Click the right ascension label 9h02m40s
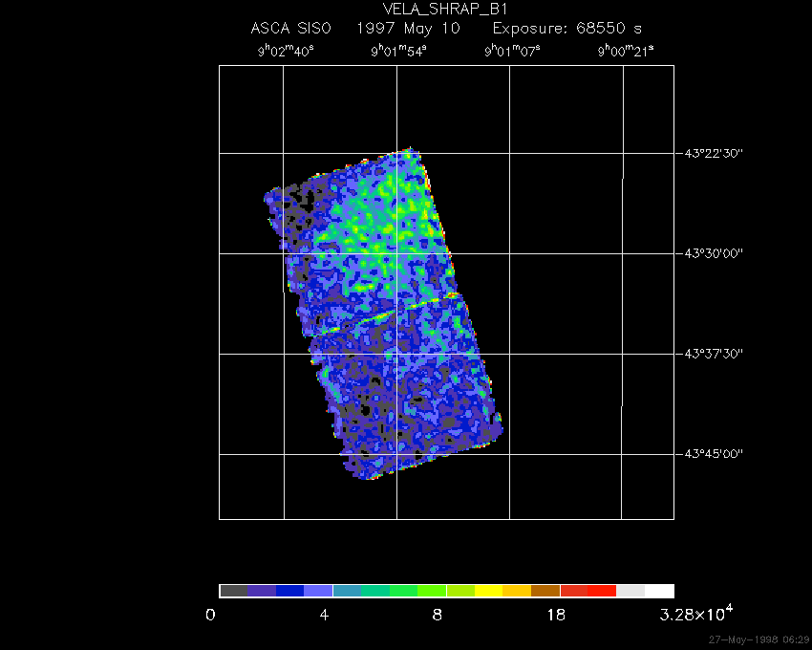The height and width of the screenshot is (650, 812). pos(286,51)
